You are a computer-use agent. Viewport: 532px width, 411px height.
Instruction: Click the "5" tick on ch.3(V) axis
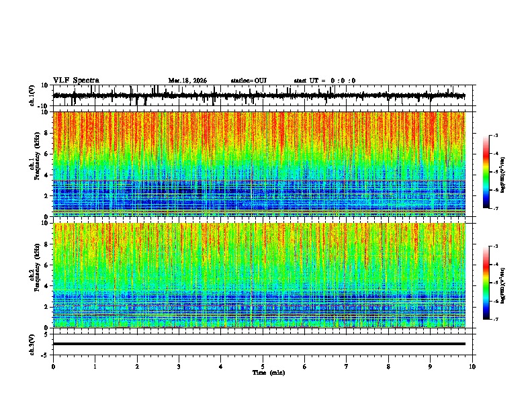tap(46, 334)
